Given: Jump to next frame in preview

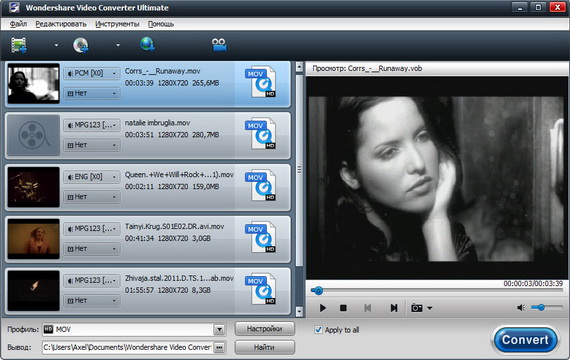Looking at the screenshot, I should tap(394, 308).
